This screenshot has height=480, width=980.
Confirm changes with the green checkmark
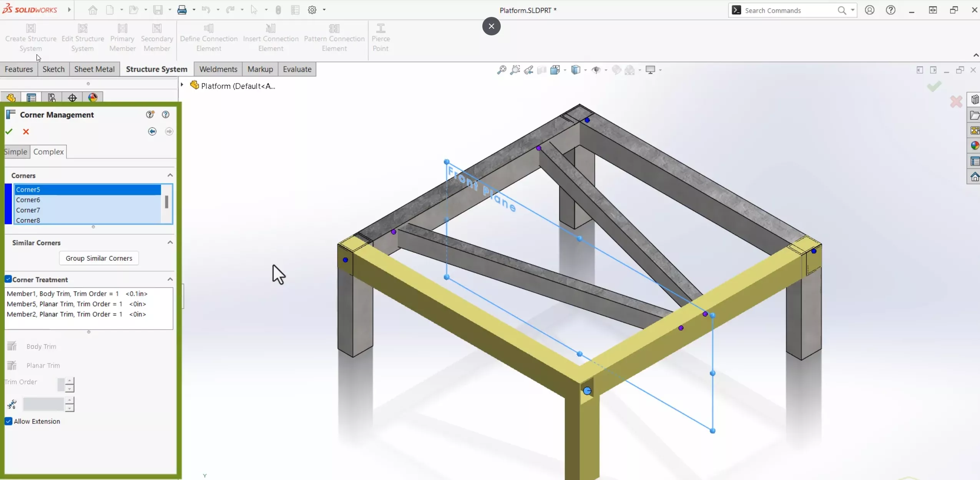coord(9,131)
